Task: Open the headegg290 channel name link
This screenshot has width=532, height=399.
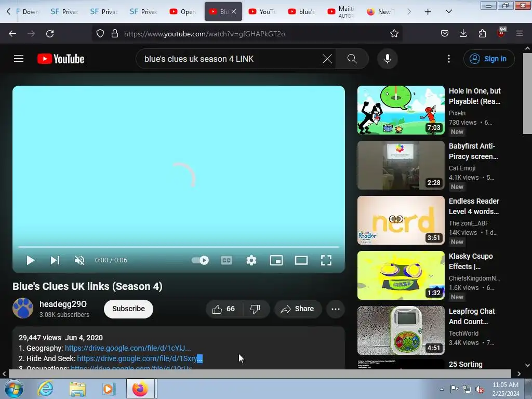Action: (63, 304)
